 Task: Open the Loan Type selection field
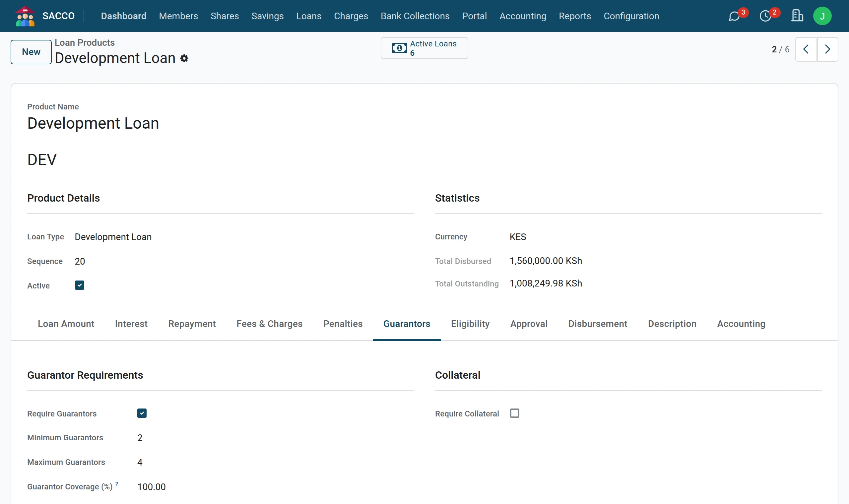coord(244,237)
